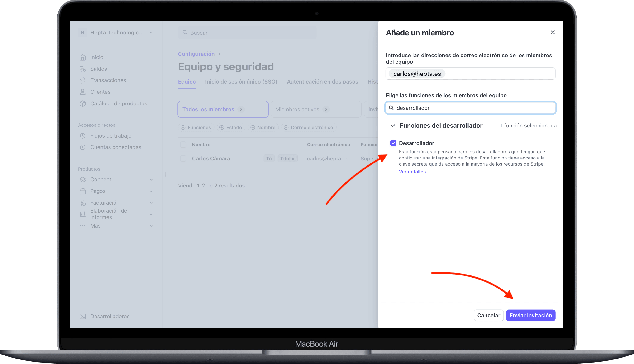
Task: Toggle select-all checkbox beside Nombre header
Action: (183, 145)
